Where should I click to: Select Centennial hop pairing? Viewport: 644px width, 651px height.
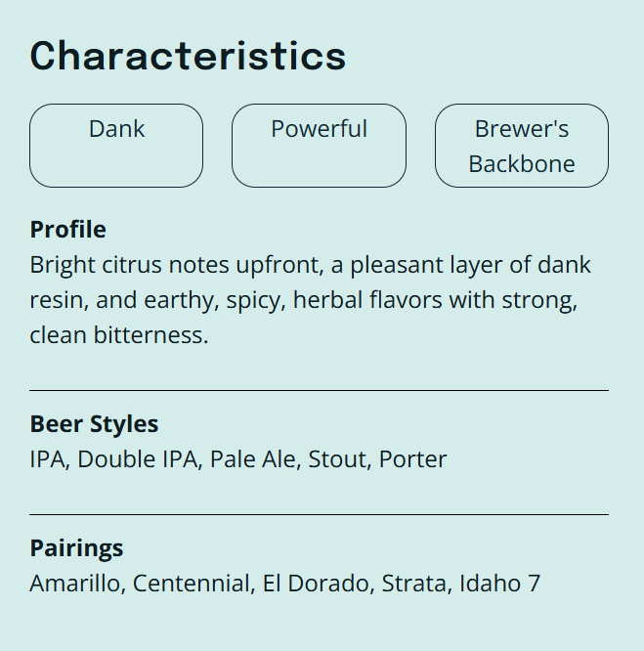pyautogui.click(x=193, y=584)
